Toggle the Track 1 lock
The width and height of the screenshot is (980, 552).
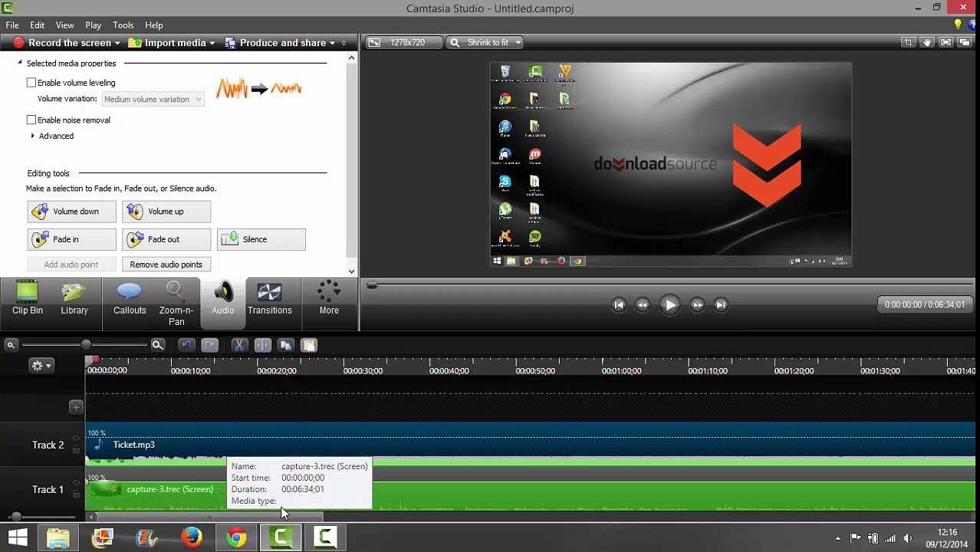tap(76, 495)
